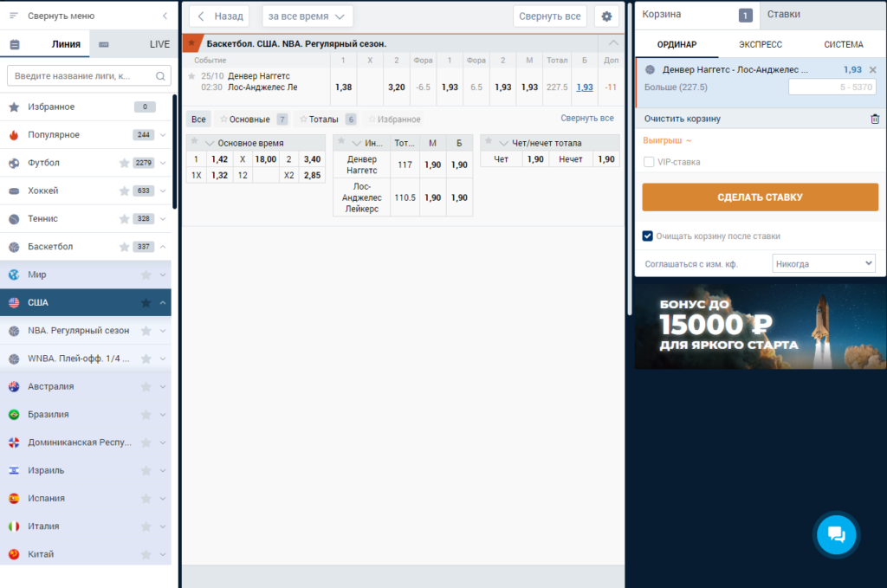The height and width of the screenshot is (588, 887).
Task: Open the Ставки tab
Action: point(823,15)
